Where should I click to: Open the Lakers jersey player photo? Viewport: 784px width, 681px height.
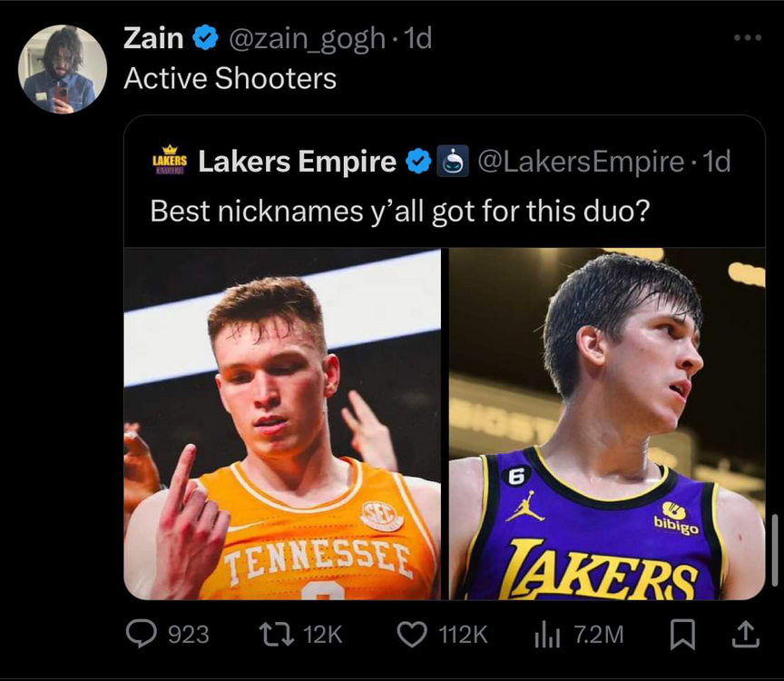606,424
